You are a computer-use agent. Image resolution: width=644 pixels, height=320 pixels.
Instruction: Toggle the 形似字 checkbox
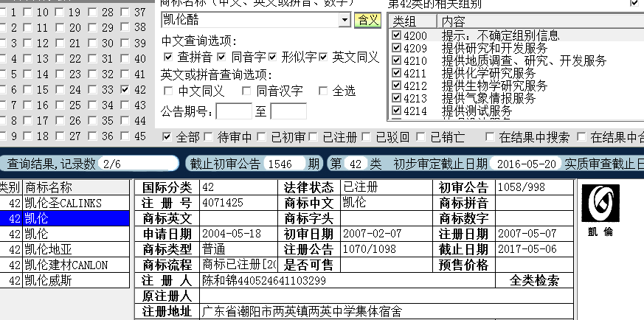[x=273, y=57]
